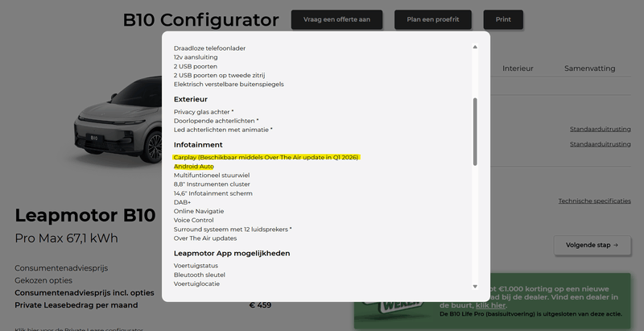Click 'Gekozen opties' label

(x=43, y=280)
